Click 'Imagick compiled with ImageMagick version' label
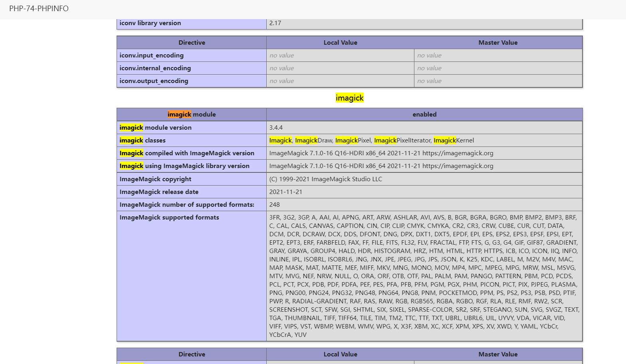This screenshot has height=364, width=626. coord(187,153)
